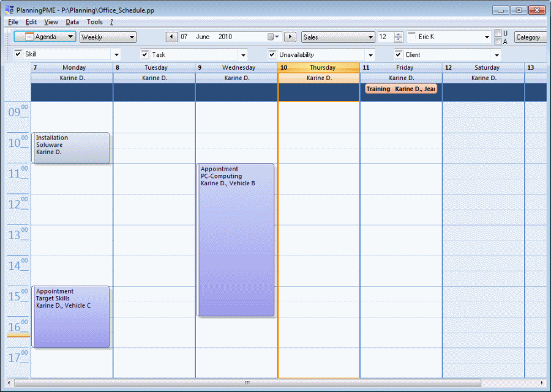Viewport: 551px width, 392px height.
Task: Click the 13:00 time label
Action: (x=18, y=234)
